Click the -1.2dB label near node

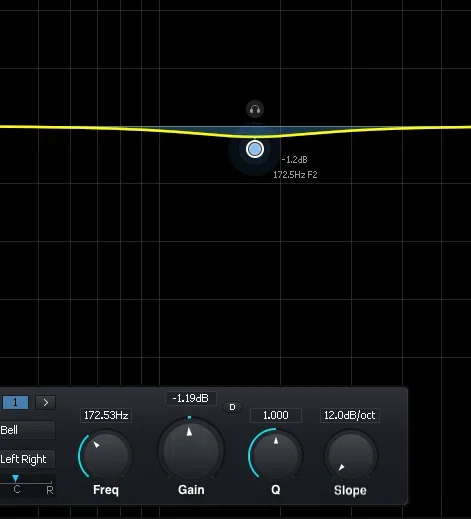(x=294, y=160)
